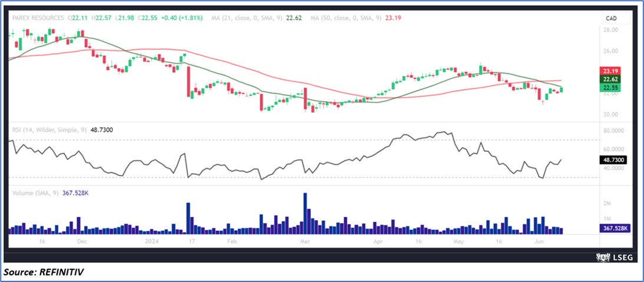This screenshot has height=282, width=644.
Task: Click the 60.0000 RSI axis label
Action: (x=613, y=150)
